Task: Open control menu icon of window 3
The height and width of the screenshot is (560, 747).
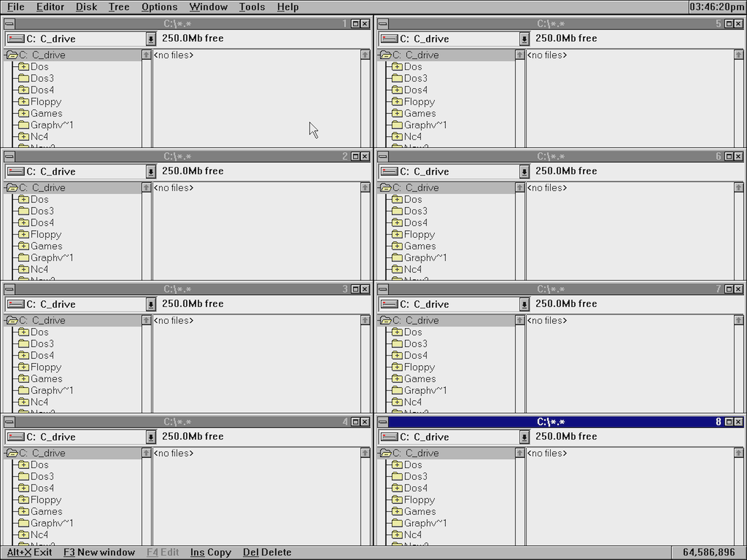Action: 9,289
